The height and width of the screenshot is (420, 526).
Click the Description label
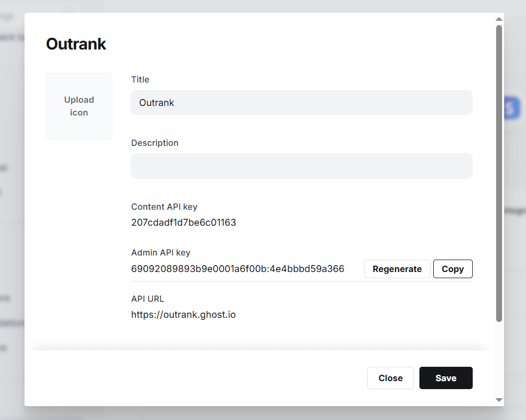[x=155, y=143]
